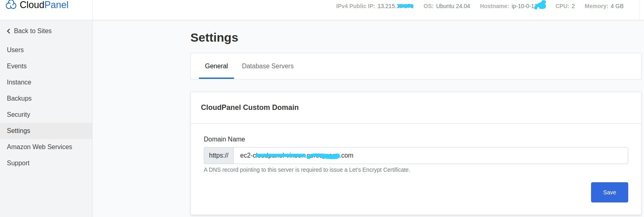Click the Settings page heading
644x217 pixels.
214,38
